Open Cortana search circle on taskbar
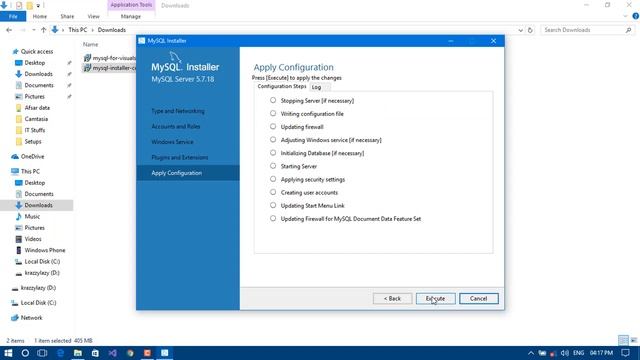This screenshot has width=640, height=360. click(x=25, y=353)
